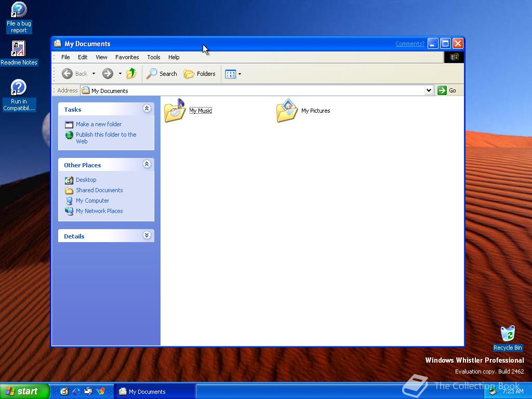
Task: Expand the Address bar dropdown
Action: (429, 90)
